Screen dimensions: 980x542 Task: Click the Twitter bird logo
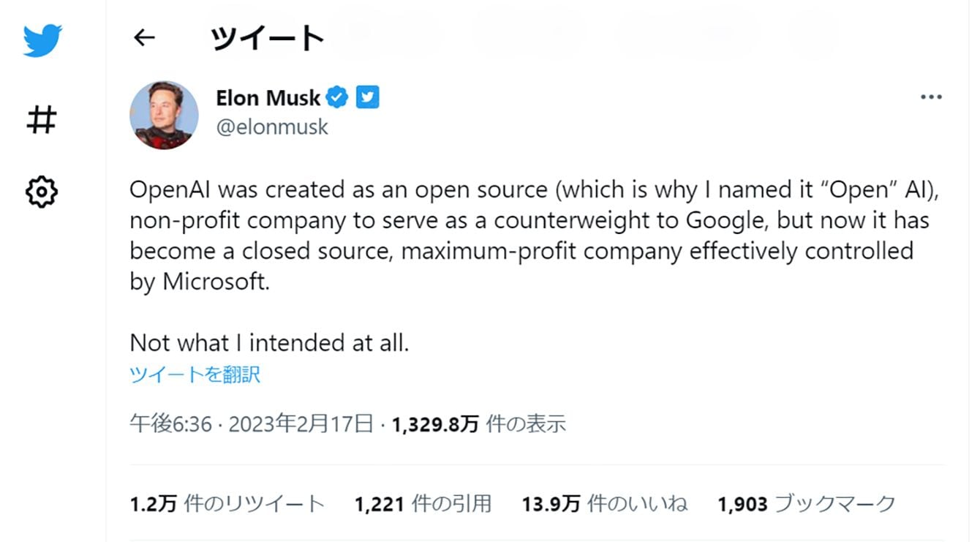pos(42,41)
